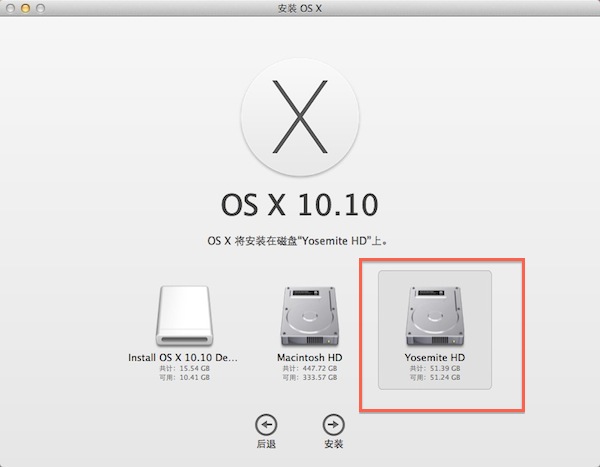600x467 pixels.
Task: Click the 共计: 447.72 GB text
Action: point(310,369)
